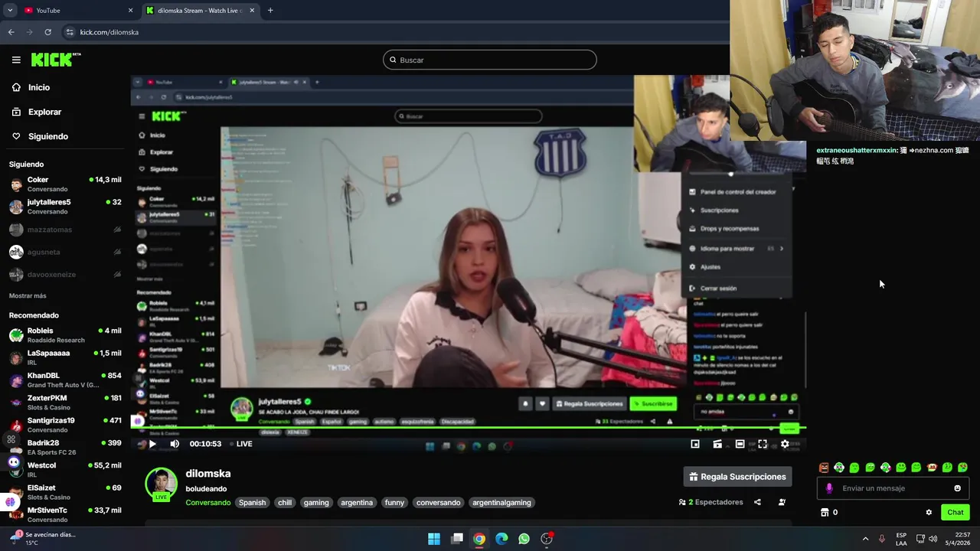Open Robleis channel avatar in Recomendado
The width and height of the screenshot is (980, 551).
coord(16,335)
